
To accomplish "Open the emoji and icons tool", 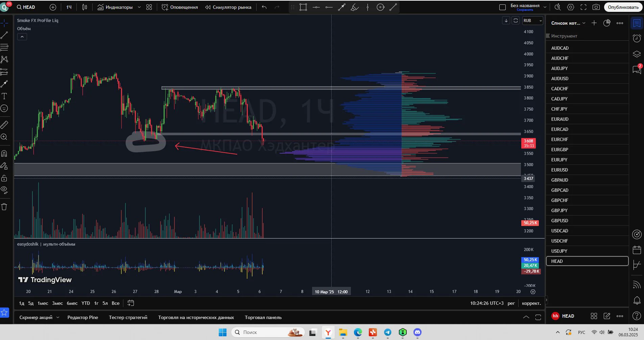I will coord(4,108).
